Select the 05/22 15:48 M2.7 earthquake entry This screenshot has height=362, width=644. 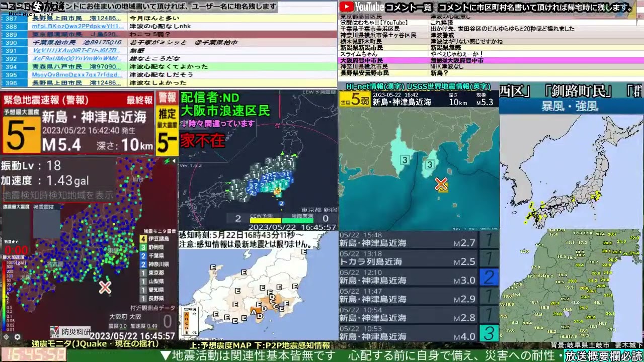[419, 240]
